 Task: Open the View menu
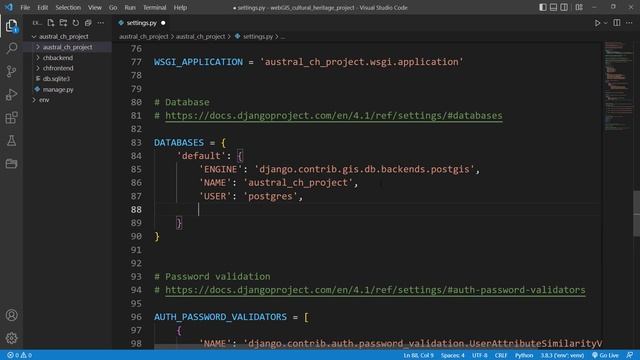click(x=94, y=7)
